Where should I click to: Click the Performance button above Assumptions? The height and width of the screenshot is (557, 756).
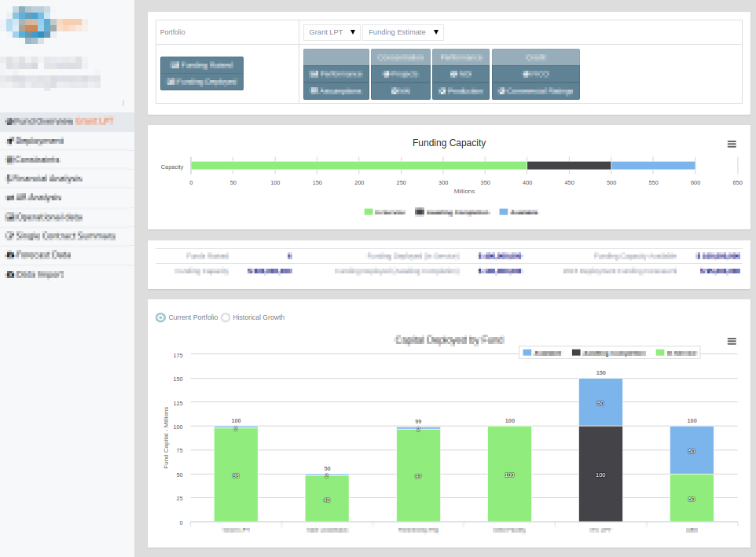click(336, 74)
